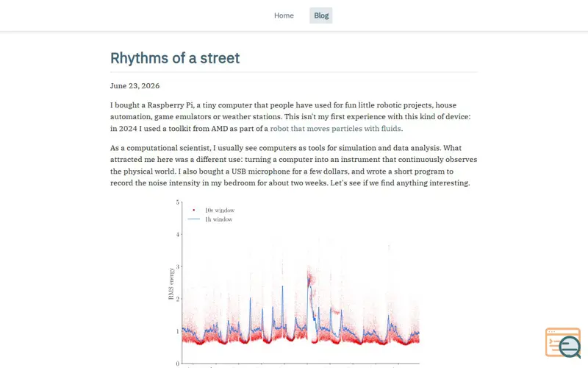Image resolution: width=588 pixels, height=368 pixels.
Task: Click the "10s window" legend label
Action: pos(219,210)
